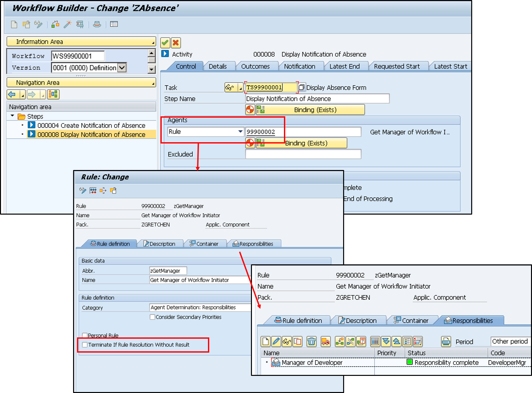Click the printer icon beside Period
Screen dimensions: 532x393
click(446, 341)
